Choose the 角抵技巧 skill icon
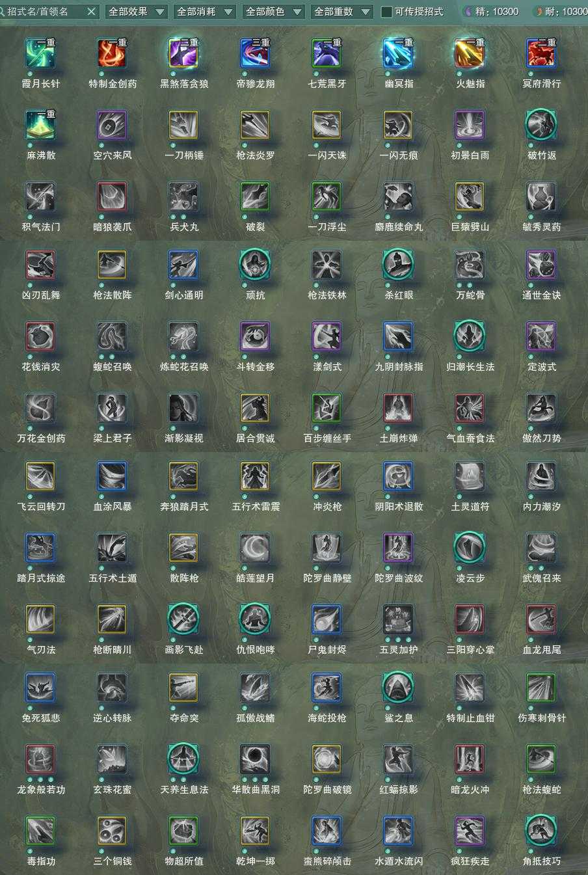This screenshot has height=875, width=588. (x=541, y=831)
